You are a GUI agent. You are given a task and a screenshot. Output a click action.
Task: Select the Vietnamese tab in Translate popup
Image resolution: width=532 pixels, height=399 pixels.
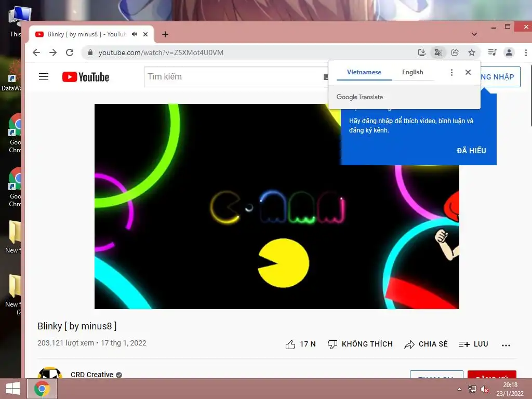tap(364, 72)
